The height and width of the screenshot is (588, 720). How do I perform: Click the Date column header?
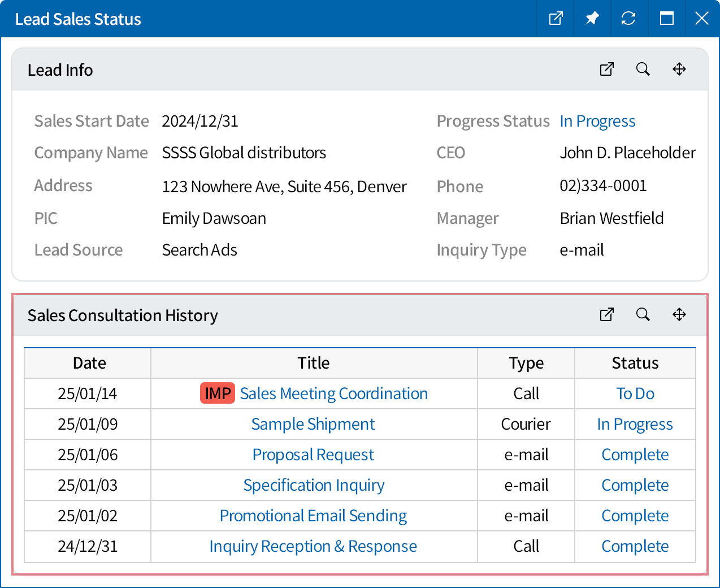[89, 363]
